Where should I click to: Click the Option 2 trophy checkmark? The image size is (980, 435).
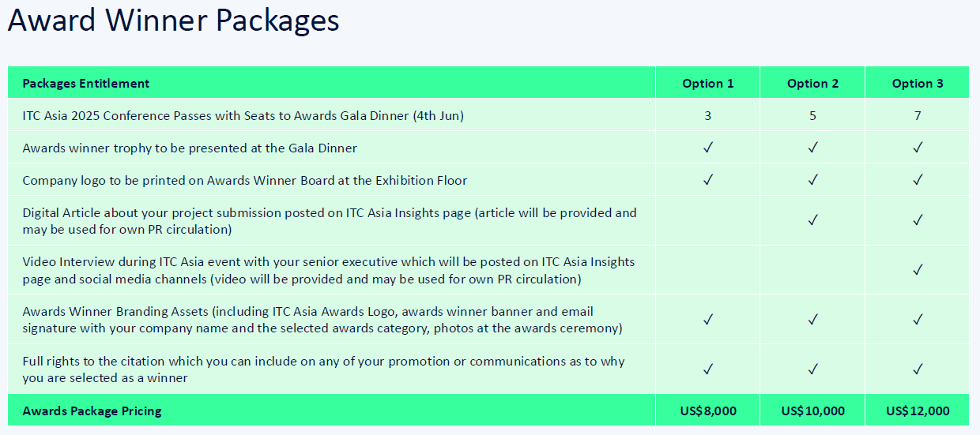[x=812, y=148]
